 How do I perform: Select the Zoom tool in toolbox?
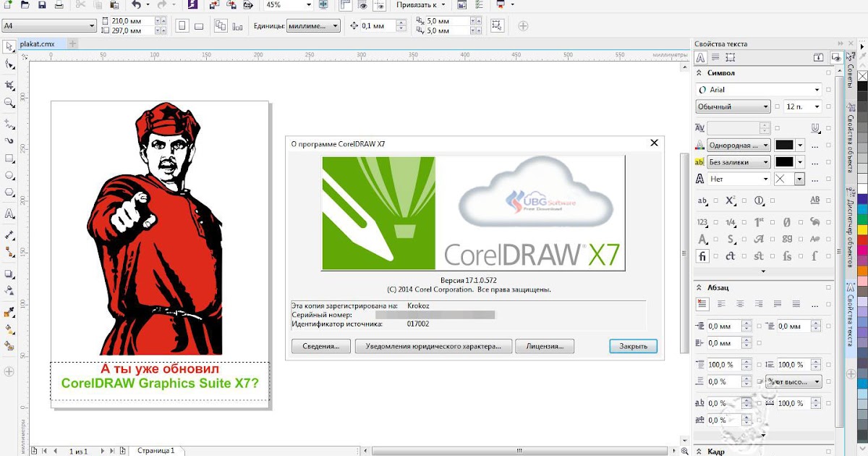tap(9, 104)
